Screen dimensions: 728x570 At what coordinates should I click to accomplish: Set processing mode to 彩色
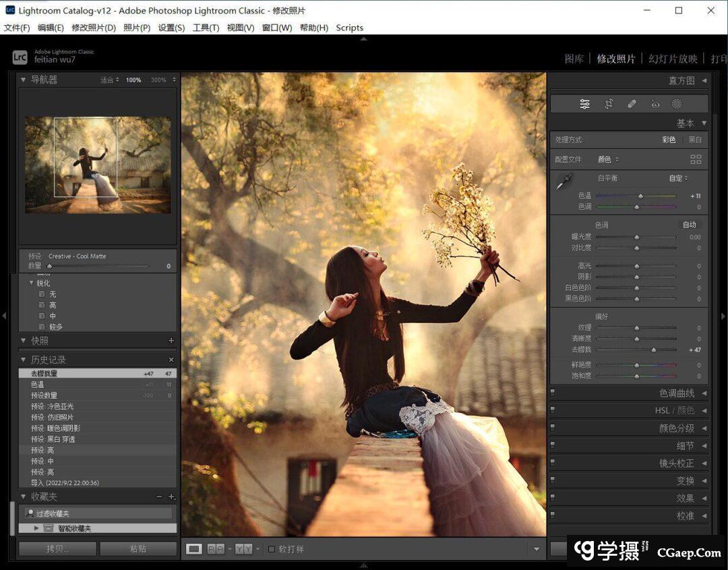669,140
